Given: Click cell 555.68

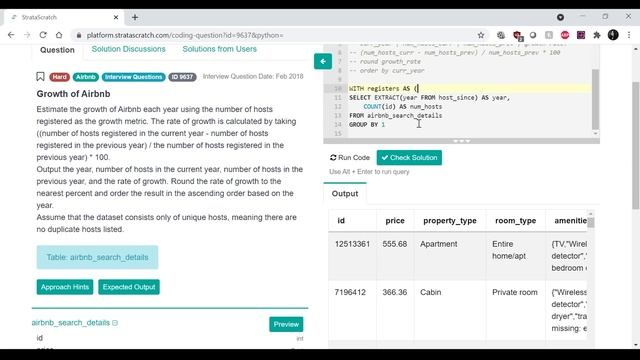Looking at the screenshot, I should click(x=395, y=244).
